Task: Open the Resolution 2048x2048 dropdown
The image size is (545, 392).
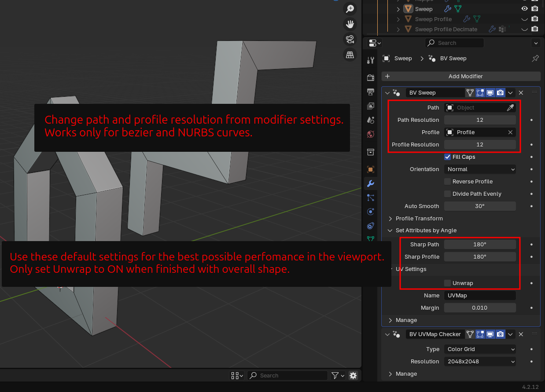Action: coord(480,362)
